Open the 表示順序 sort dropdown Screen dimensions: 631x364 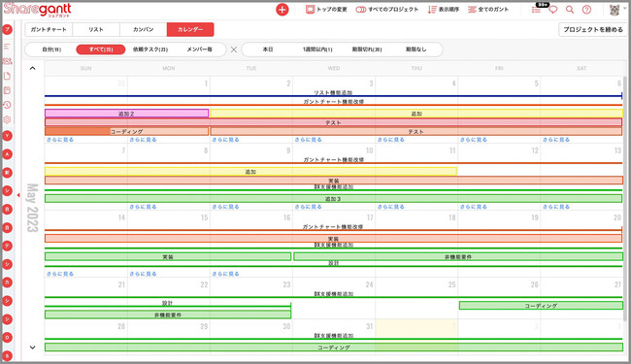point(443,10)
